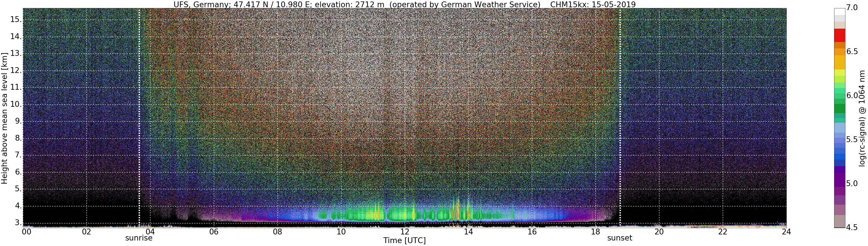Click the time axis tick label 06
Screen dimensions: 868x246
(x=214, y=232)
